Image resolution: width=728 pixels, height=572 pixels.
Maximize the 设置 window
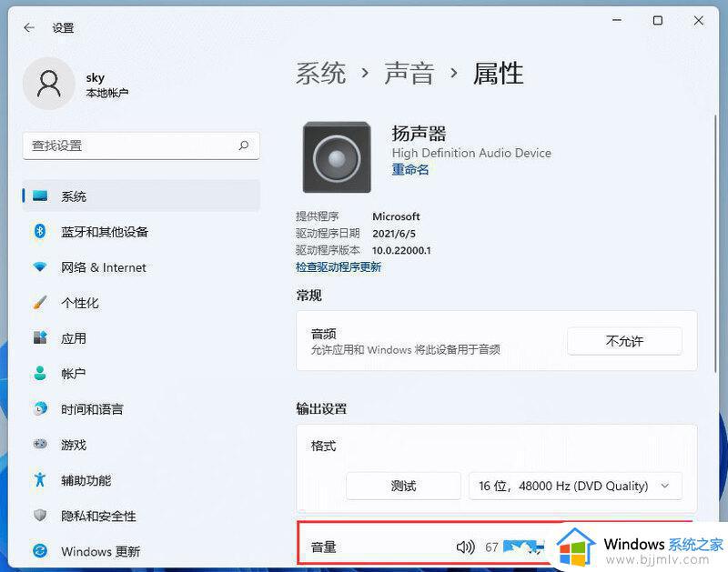click(657, 20)
